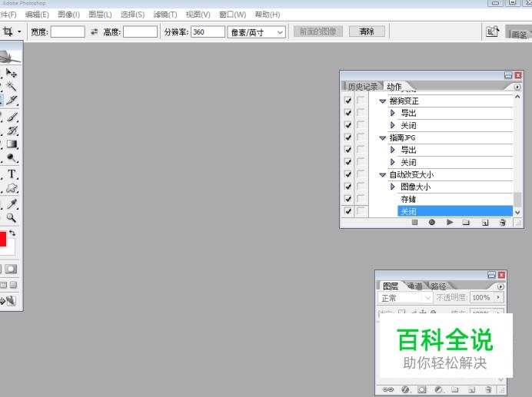Switch to the 路径 tab
This screenshot has width=532, height=397.
click(438, 286)
